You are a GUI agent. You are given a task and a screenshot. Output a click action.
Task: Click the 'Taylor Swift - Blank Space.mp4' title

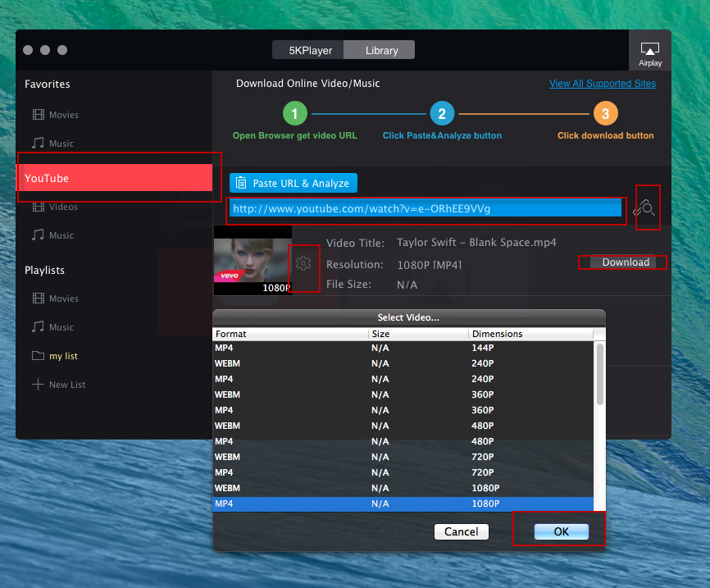click(476, 243)
